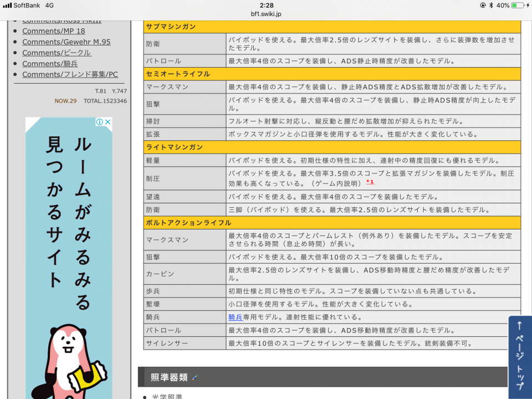Close the ad with the X icon
This screenshot has width=532, height=399.
108,122
